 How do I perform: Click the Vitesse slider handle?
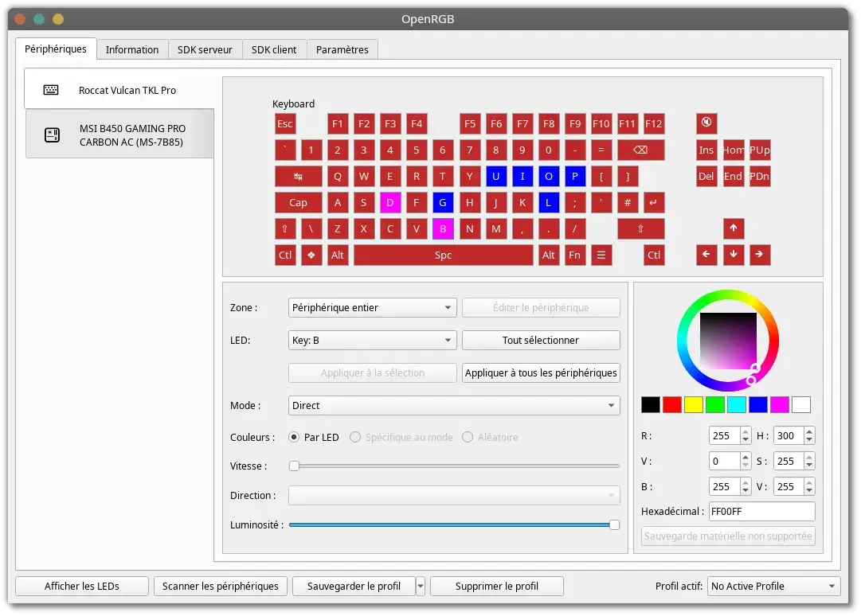coord(295,466)
